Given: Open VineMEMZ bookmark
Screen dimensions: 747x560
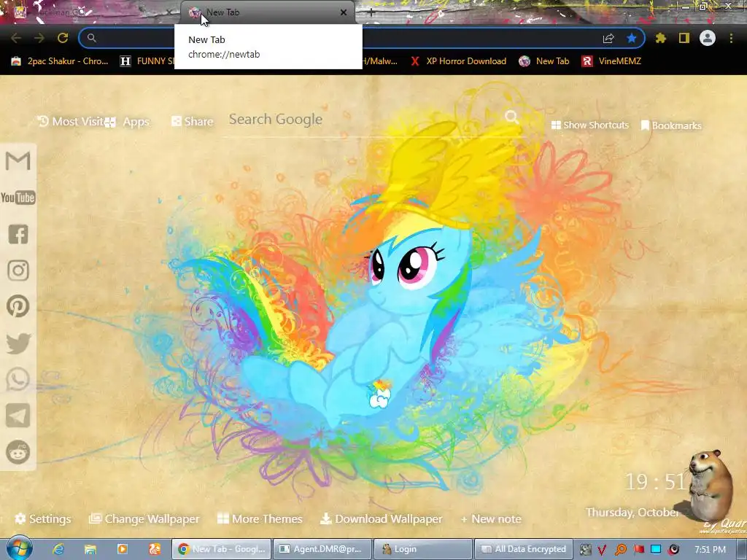Looking at the screenshot, I should click(611, 61).
